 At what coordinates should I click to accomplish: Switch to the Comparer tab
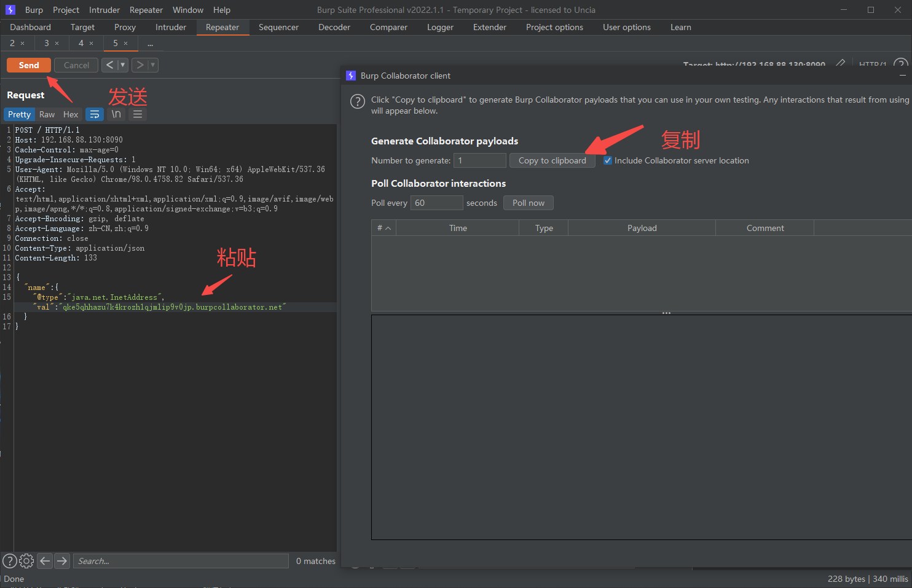(x=388, y=27)
